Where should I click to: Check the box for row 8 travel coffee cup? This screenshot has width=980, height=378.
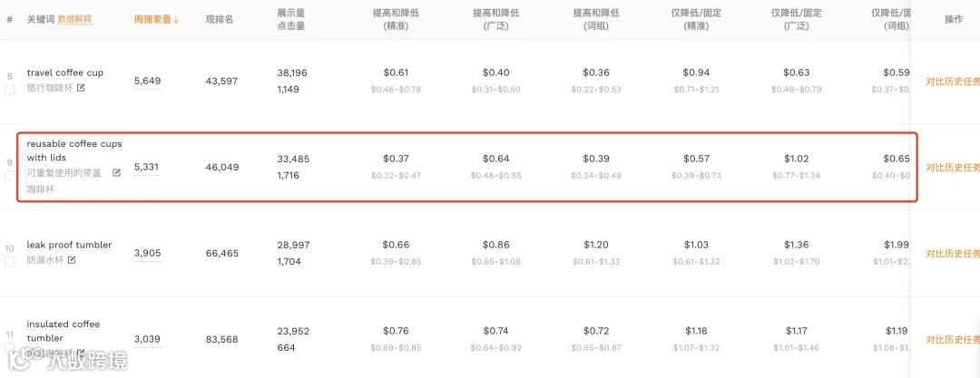(x=10, y=90)
